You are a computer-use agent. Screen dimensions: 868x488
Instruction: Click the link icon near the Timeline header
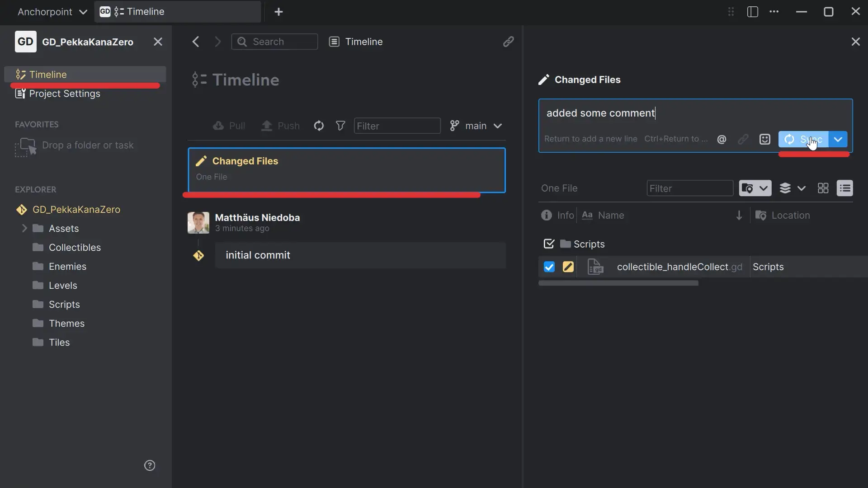coord(509,41)
